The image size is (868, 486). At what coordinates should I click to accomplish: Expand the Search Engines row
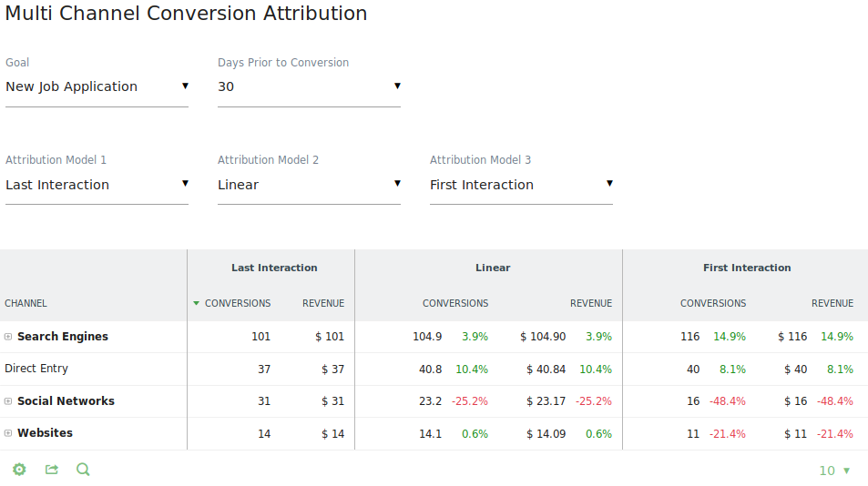click(x=8, y=337)
